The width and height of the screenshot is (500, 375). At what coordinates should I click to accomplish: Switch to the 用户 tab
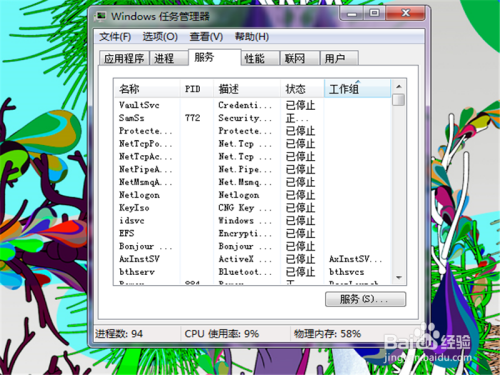click(339, 58)
